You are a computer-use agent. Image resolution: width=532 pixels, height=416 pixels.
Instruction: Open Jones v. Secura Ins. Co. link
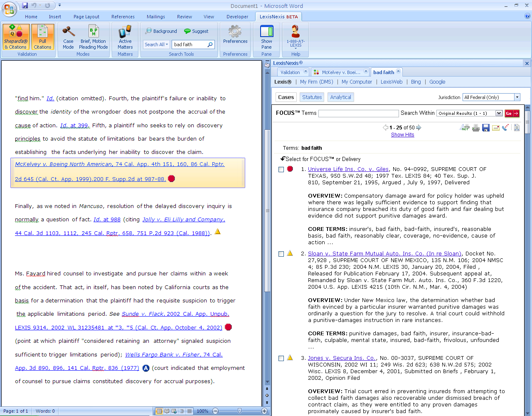342,358
